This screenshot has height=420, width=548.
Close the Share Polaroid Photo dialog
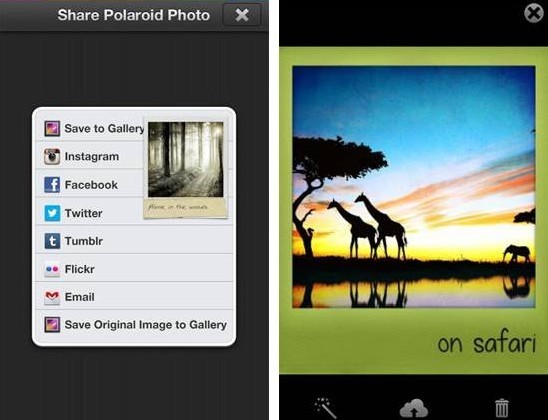(x=242, y=15)
